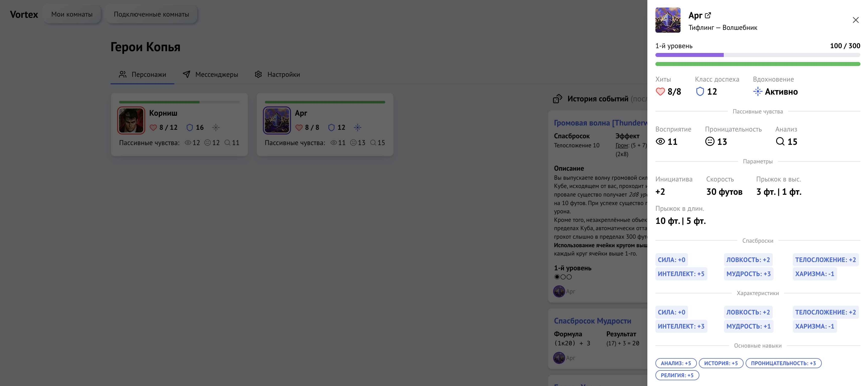
Task: Click the magnifier icon for passive Анализ
Action: coord(780,141)
